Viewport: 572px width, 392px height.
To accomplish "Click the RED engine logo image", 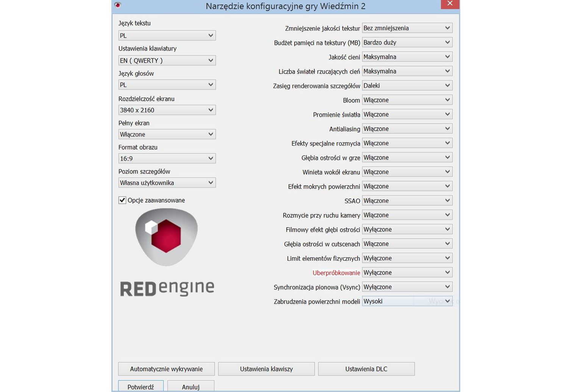I will tap(167, 252).
